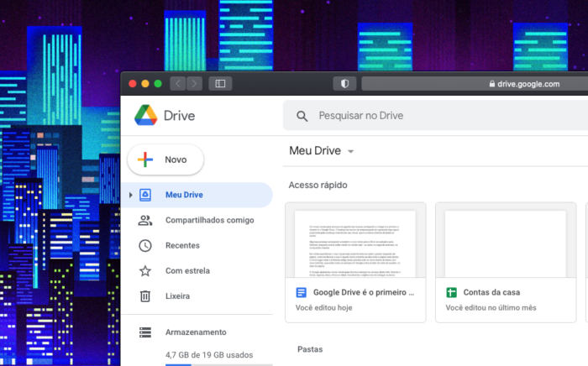The height and width of the screenshot is (366, 588).
Task: Click the 'Meu Drive' breadcrumb title
Action: [315, 150]
